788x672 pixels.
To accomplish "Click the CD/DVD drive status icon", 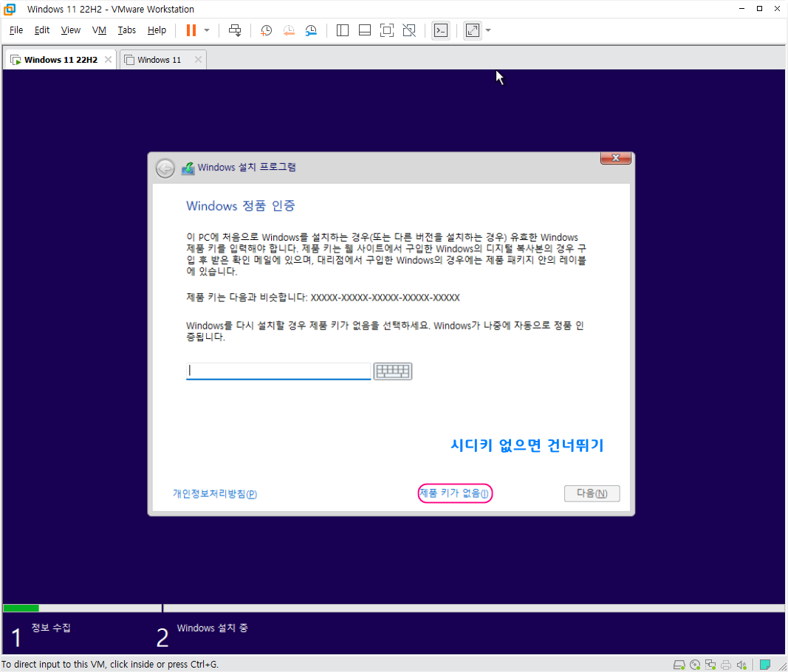I will (x=695, y=665).
